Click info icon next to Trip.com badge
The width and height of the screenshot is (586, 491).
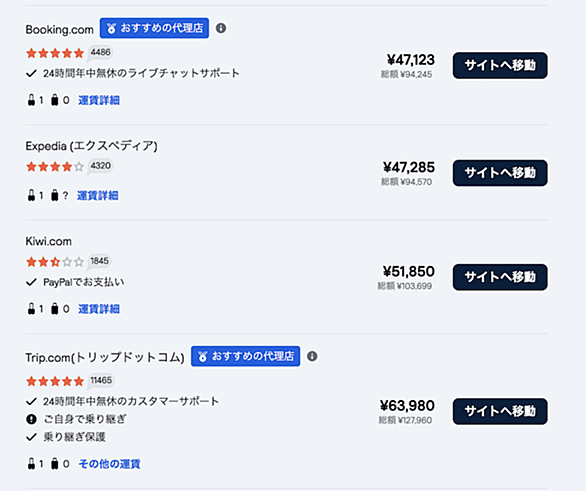pyautogui.click(x=312, y=356)
